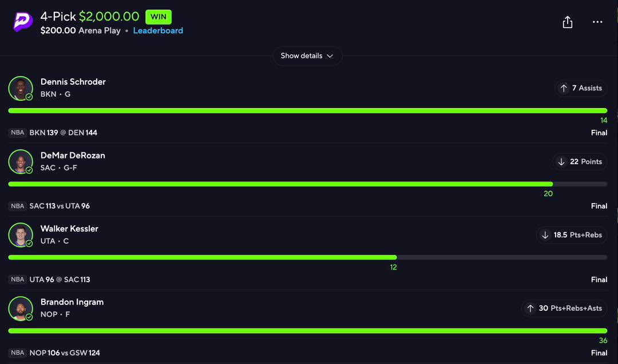This screenshot has width=618, height=364.
Task: Click the $2,000.00 payout amount
Action: coord(109,16)
